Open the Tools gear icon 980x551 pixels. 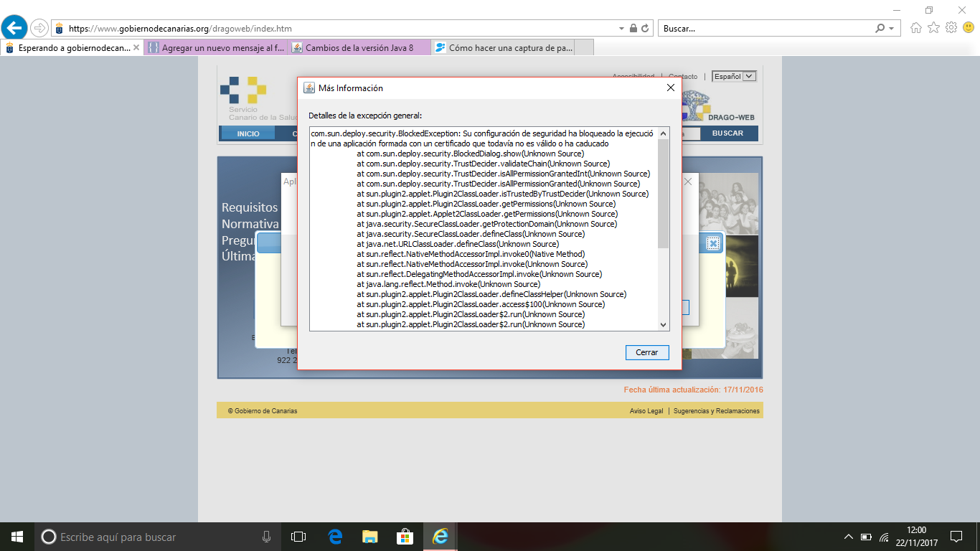pos(951,28)
